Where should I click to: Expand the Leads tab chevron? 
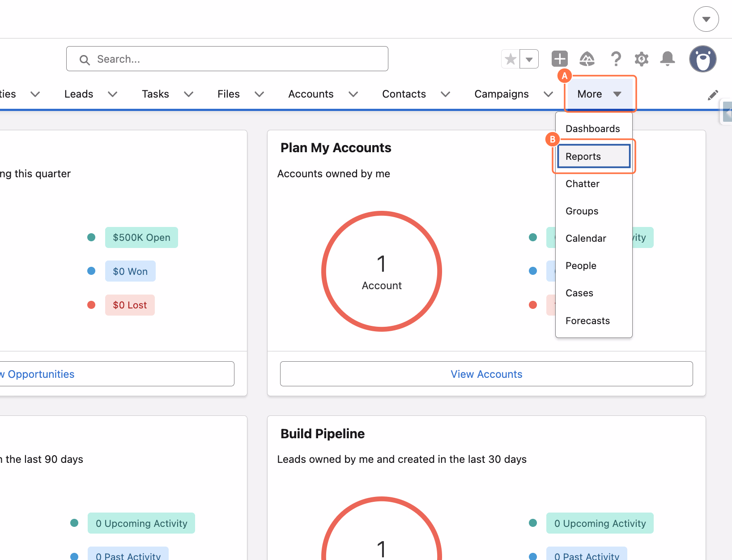(113, 94)
